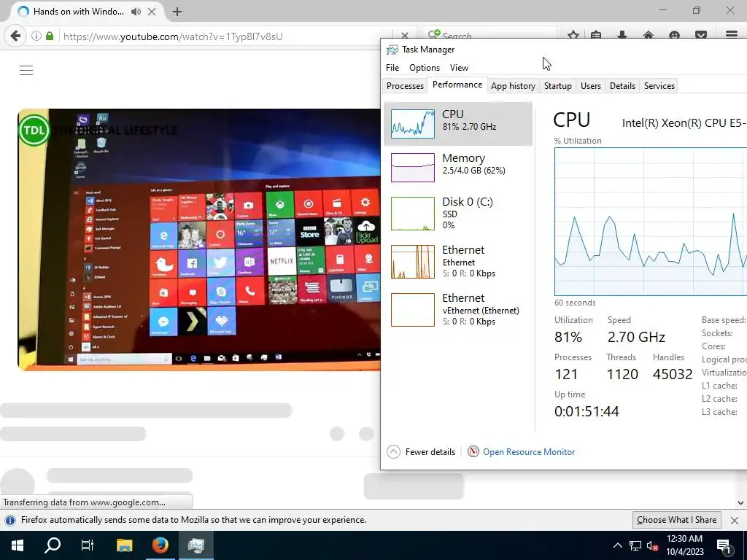747x560 pixels.
Task: Click the Handles value 45032
Action: pyautogui.click(x=672, y=374)
